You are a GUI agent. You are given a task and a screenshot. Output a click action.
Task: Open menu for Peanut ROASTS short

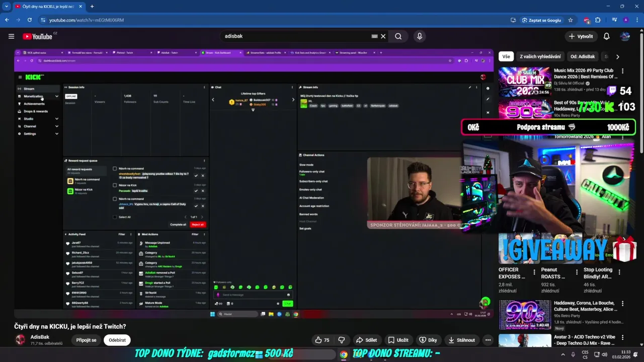pos(577,272)
